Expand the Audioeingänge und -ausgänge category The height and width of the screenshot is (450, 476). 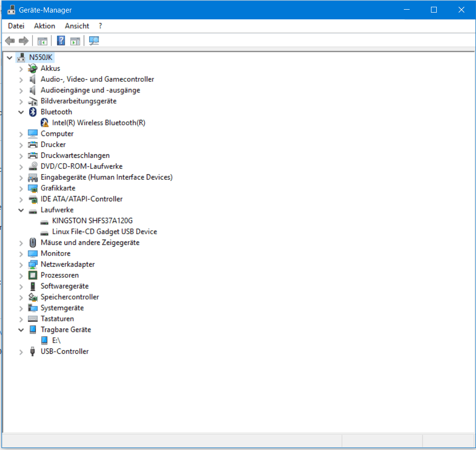pos(21,91)
